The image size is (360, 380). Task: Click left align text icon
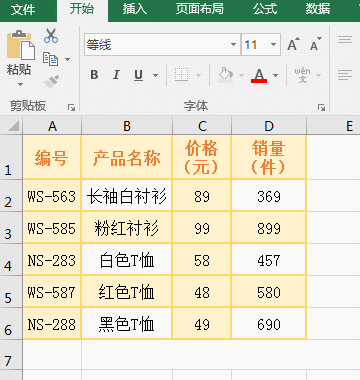(x=345, y=75)
